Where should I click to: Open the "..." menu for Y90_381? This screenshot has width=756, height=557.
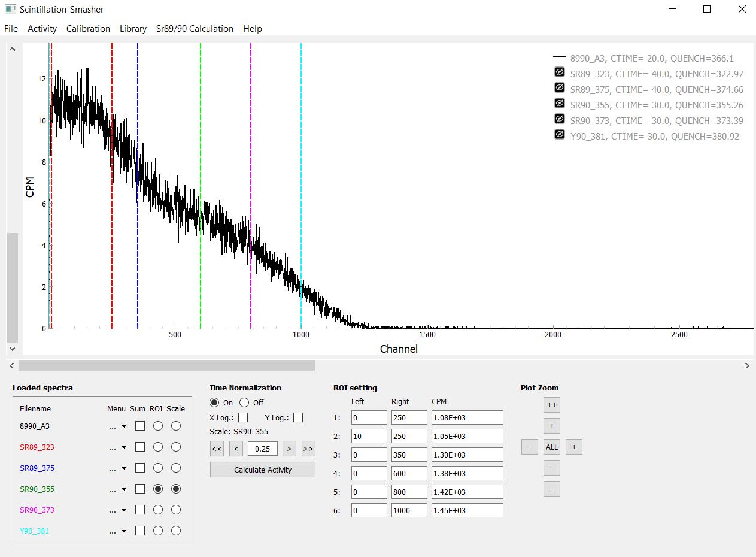click(116, 531)
